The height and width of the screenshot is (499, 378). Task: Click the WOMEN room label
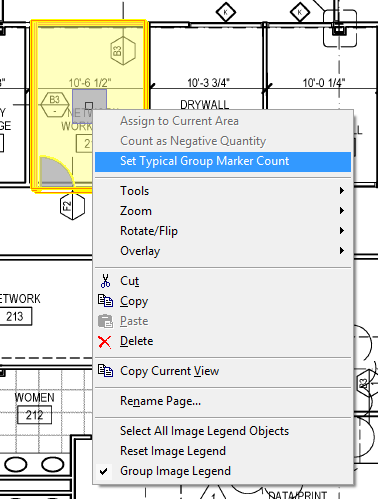coord(34,397)
